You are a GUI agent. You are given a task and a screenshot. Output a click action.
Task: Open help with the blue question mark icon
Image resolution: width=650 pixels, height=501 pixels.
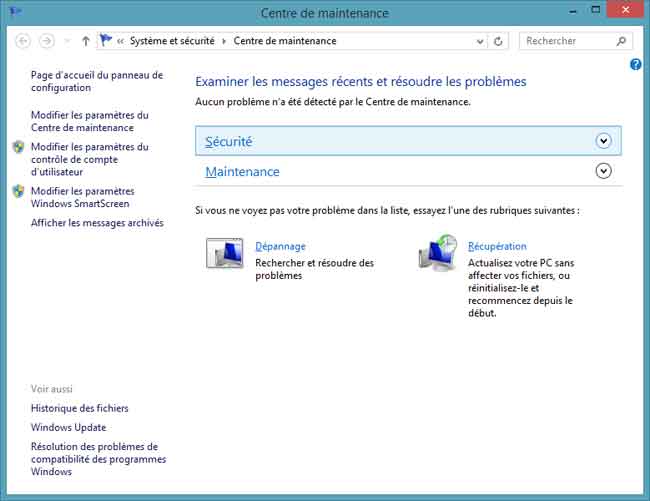(636, 65)
